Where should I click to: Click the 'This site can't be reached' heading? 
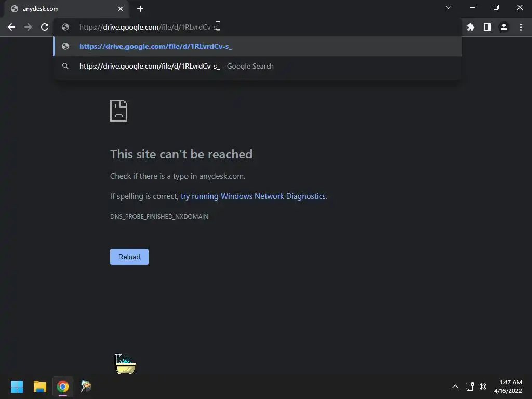[x=181, y=154]
